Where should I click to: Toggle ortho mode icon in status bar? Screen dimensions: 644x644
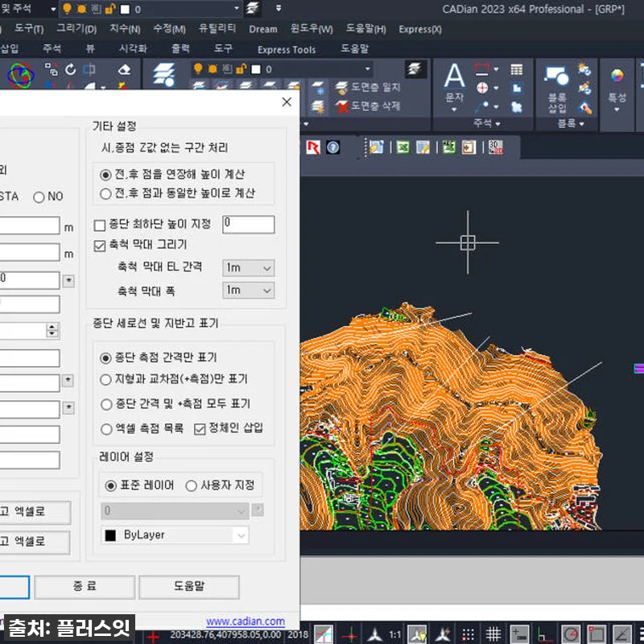pyautogui.click(x=545, y=634)
